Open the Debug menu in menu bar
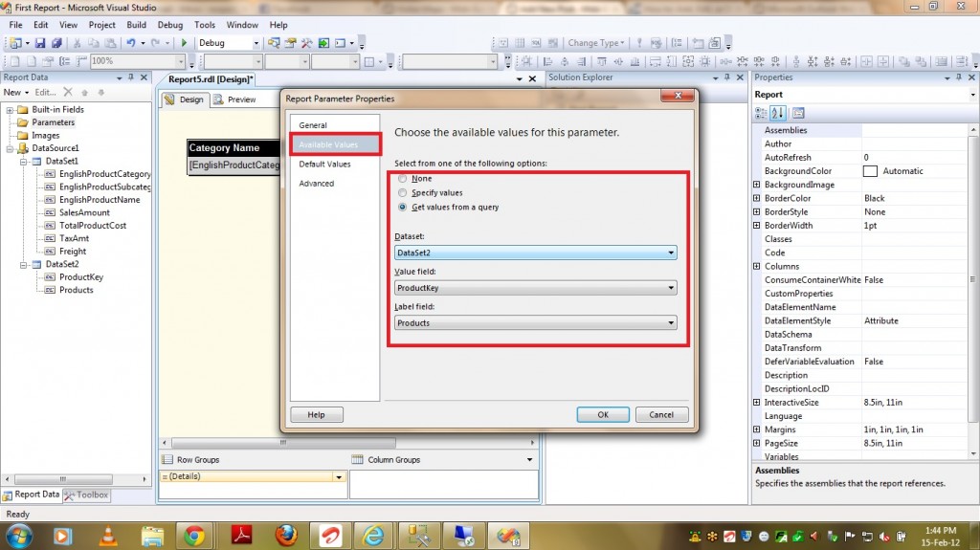 click(169, 25)
